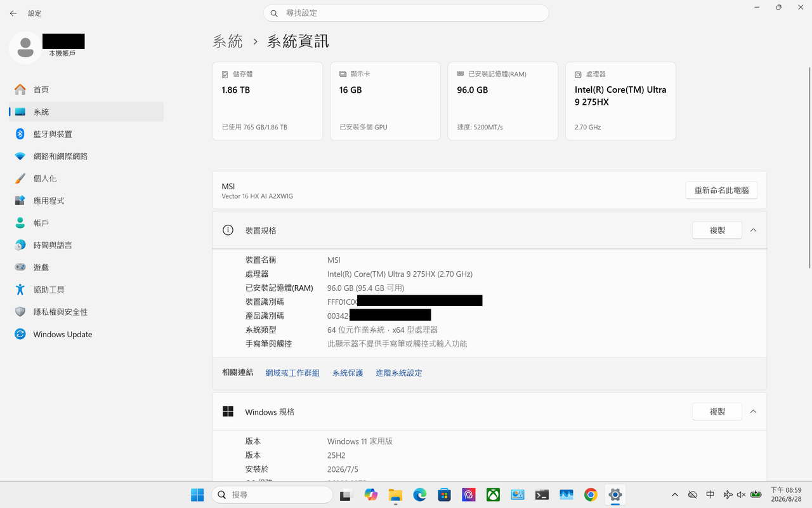Open 網路和網際網路 settings
Screen dimensions: 812x508
(x=86, y=156)
